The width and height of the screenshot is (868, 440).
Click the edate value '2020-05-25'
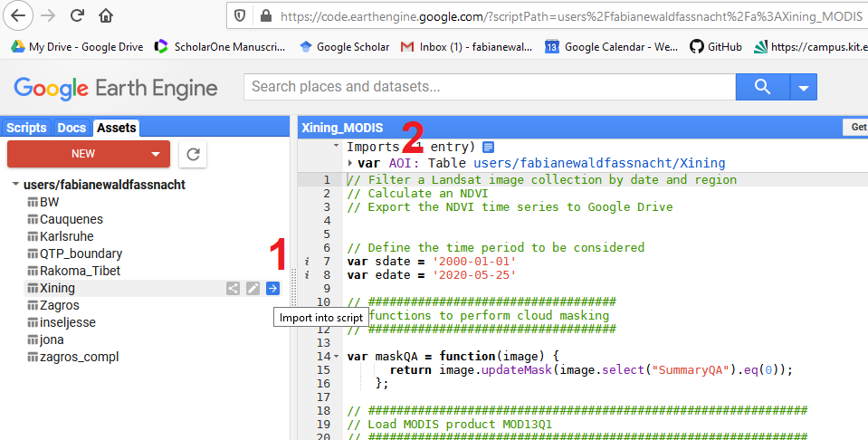(474, 275)
